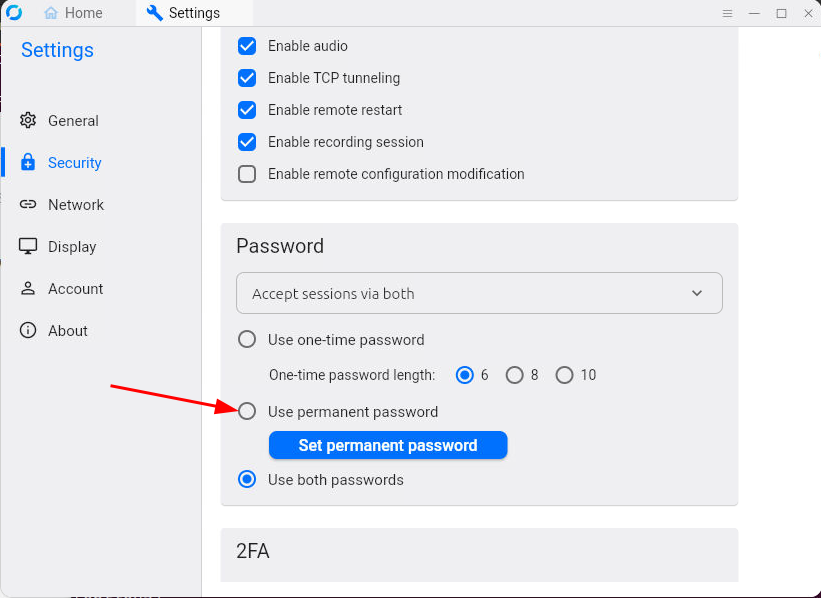The width and height of the screenshot is (821, 598).
Task: Switch to the Home tab
Action: click(73, 13)
